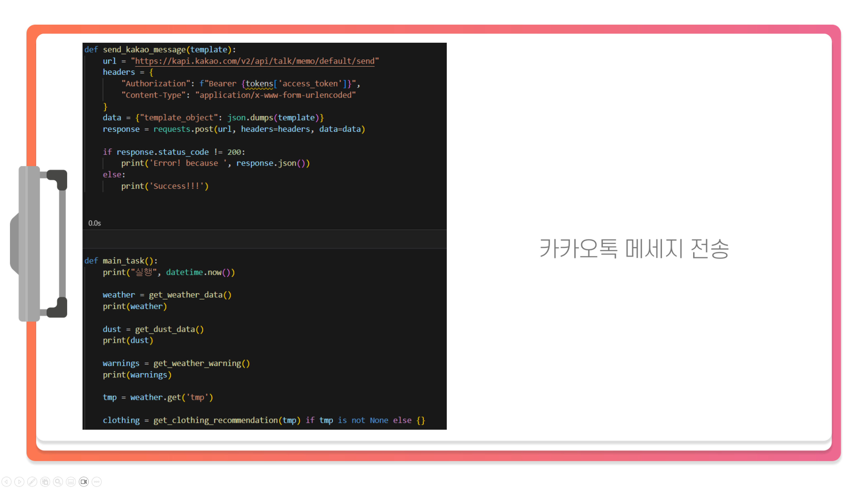
Task: Open more slideshow options menu
Action: point(97,482)
